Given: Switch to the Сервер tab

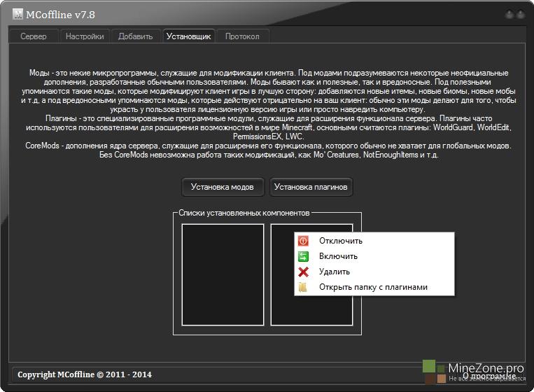Looking at the screenshot, I should click(x=34, y=36).
